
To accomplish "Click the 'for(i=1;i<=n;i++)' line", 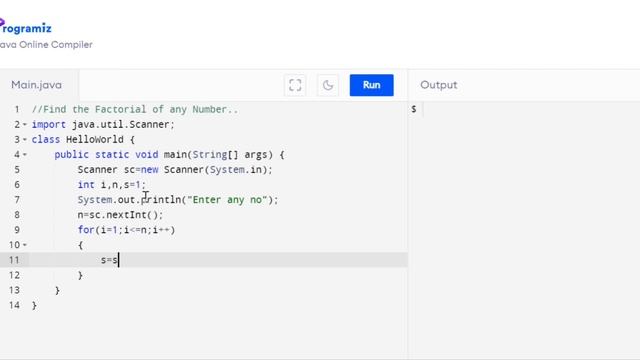I will coord(126,230).
